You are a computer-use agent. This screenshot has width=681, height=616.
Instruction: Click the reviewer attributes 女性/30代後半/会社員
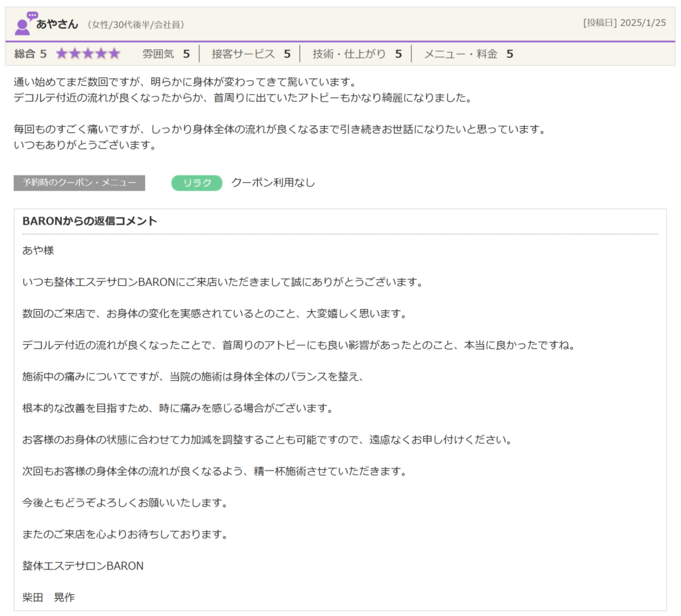[136, 25]
